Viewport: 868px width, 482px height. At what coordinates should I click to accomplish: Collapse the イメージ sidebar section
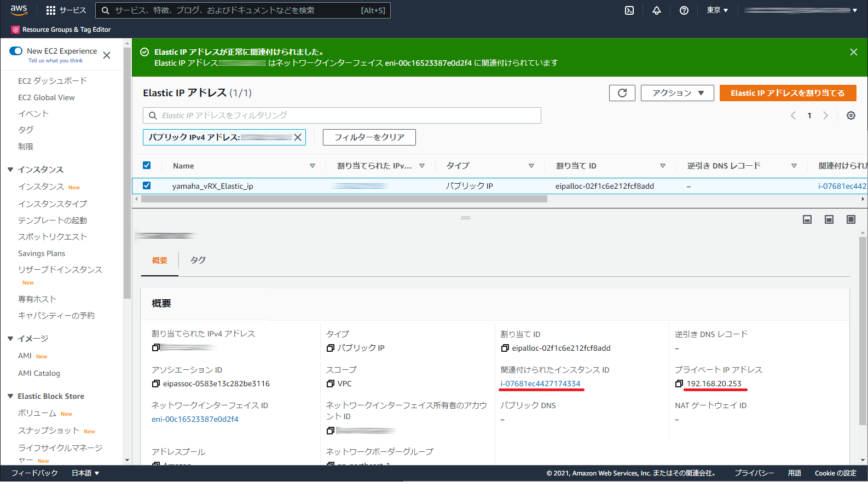[10, 339]
